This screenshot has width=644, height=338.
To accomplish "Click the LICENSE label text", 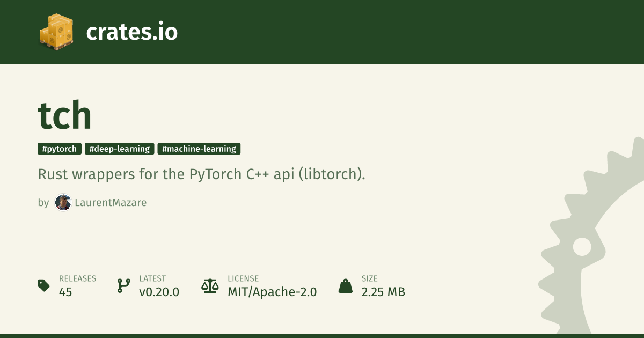I will [x=243, y=278].
